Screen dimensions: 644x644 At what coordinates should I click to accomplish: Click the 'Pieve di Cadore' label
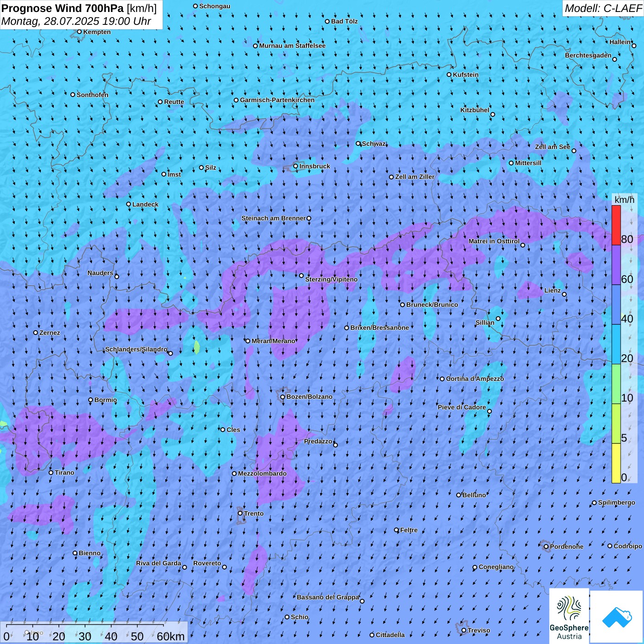[x=462, y=407]
